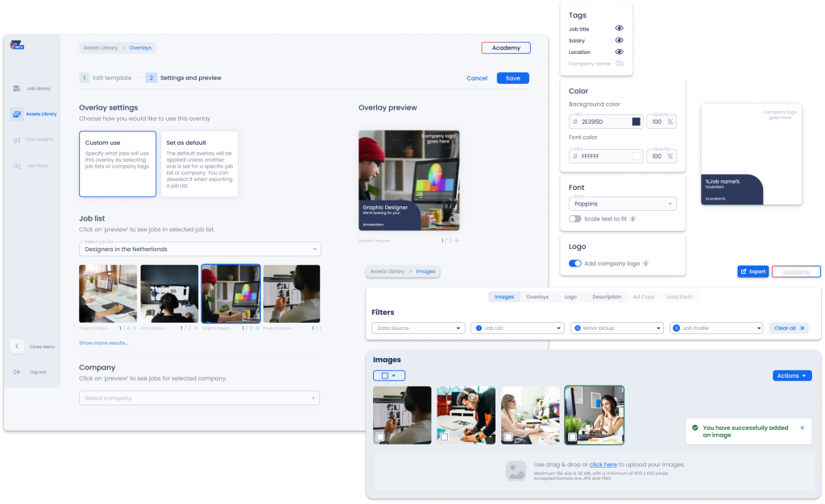Hide the Job title tag
The image size is (825, 504).
620,28
